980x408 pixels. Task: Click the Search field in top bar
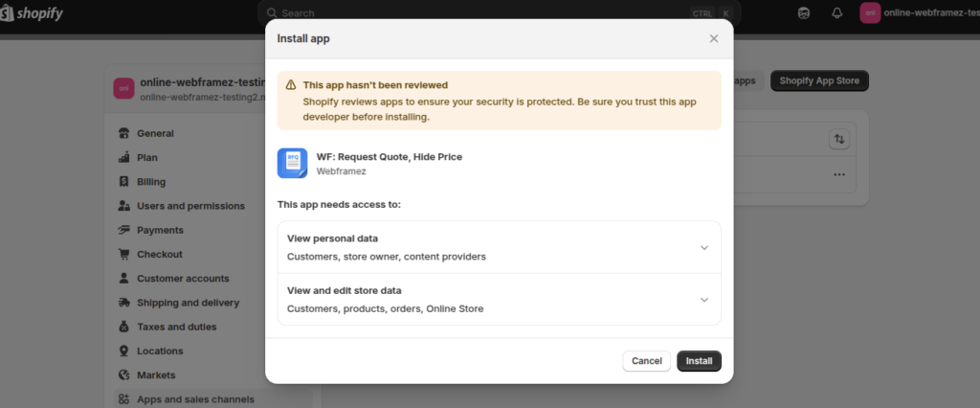coord(500,13)
